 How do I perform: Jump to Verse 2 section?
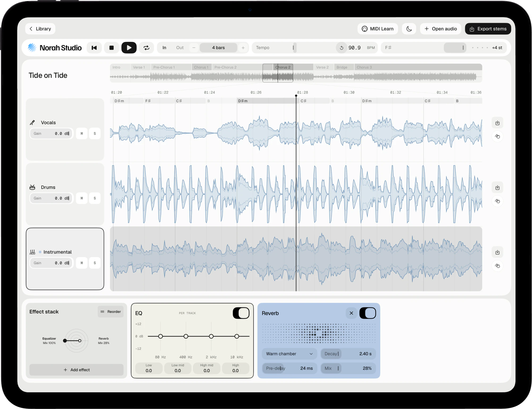(x=324, y=67)
